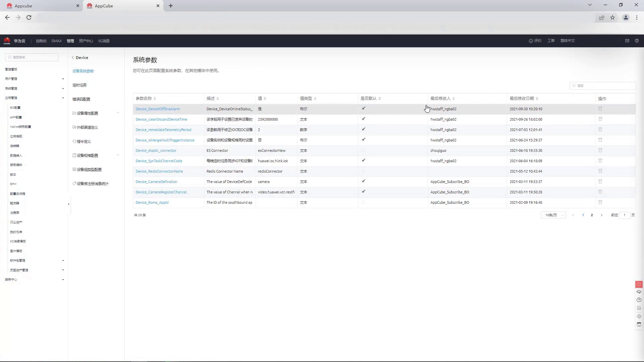Screen dimensions: 644x362
Task: Open the red feedback icon on right edge
Action: (x=639, y=284)
